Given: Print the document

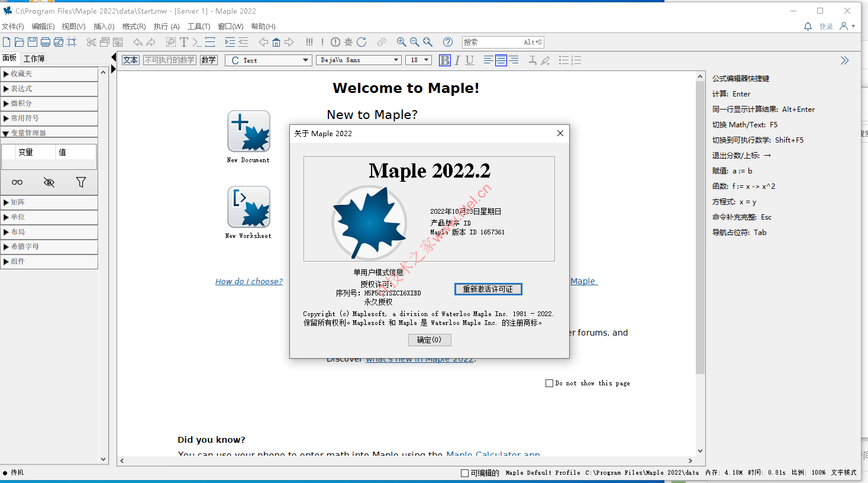Looking at the screenshot, I should (x=46, y=42).
